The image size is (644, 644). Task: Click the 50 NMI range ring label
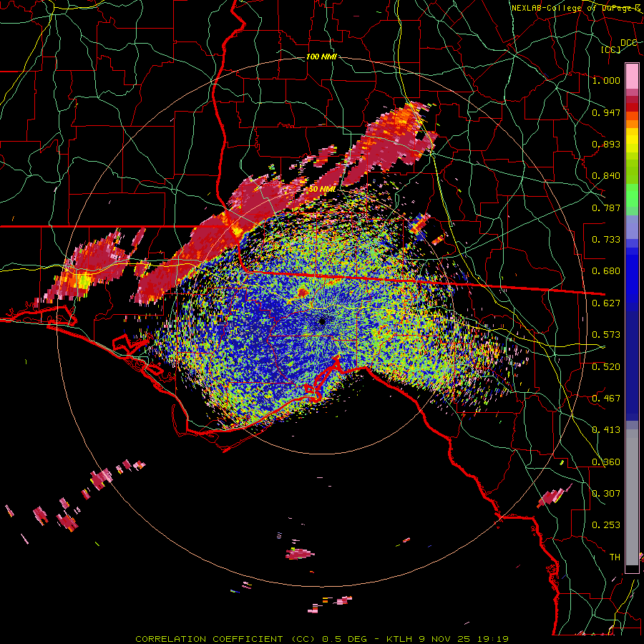[323, 189]
